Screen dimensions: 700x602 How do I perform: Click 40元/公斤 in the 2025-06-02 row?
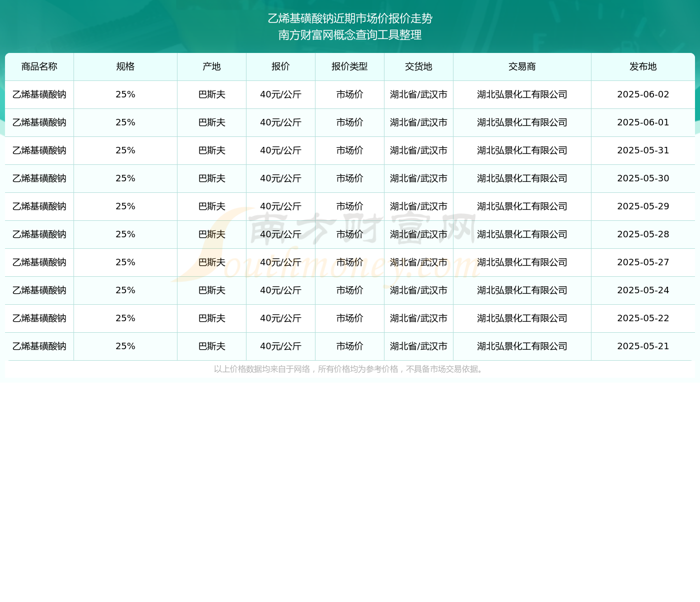coord(280,94)
